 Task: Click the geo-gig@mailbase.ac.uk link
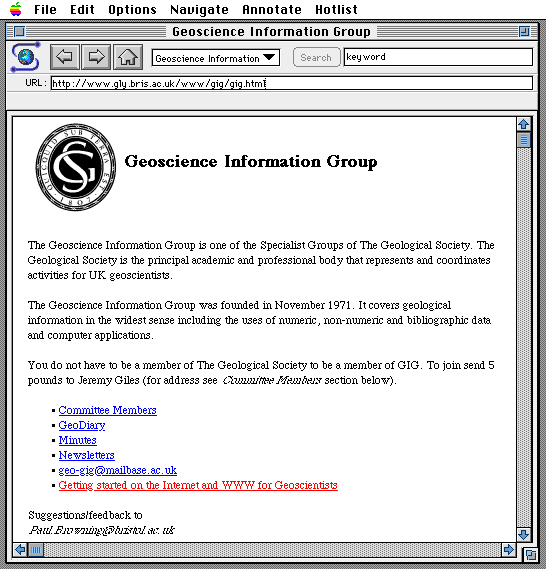tap(118, 470)
